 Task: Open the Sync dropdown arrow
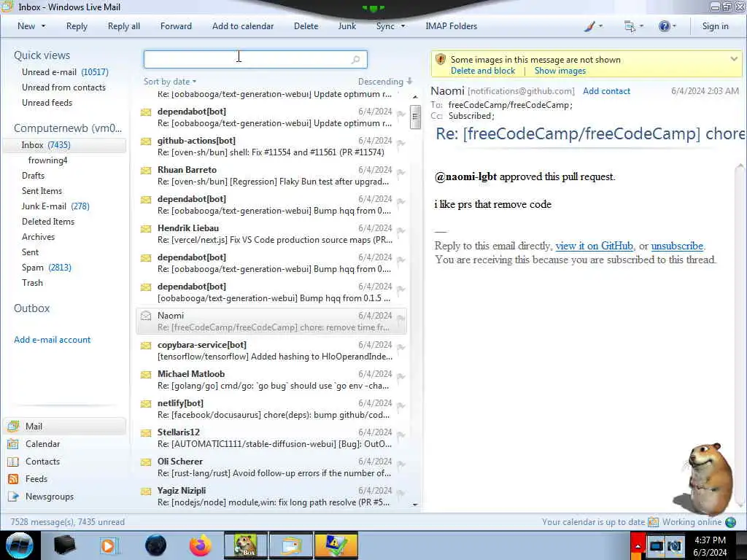(x=403, y=26)
